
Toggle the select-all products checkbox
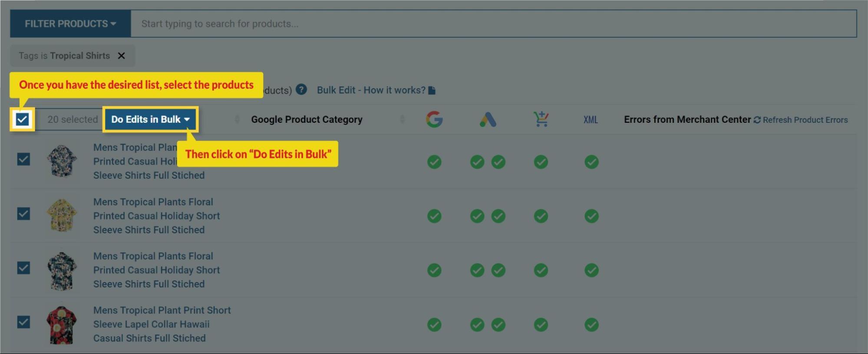coord(23,119)
